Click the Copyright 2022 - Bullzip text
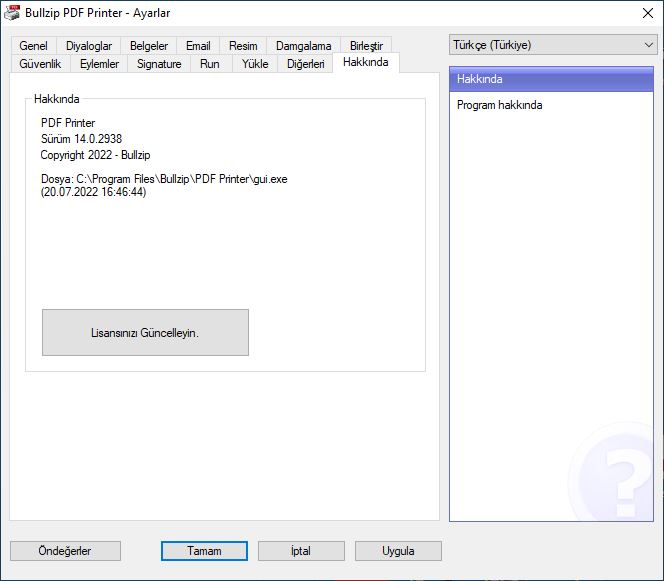 point(95,155)
